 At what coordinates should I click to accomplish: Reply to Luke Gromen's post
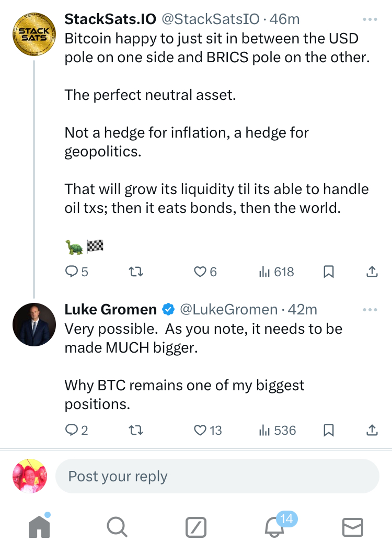(71, 430)
